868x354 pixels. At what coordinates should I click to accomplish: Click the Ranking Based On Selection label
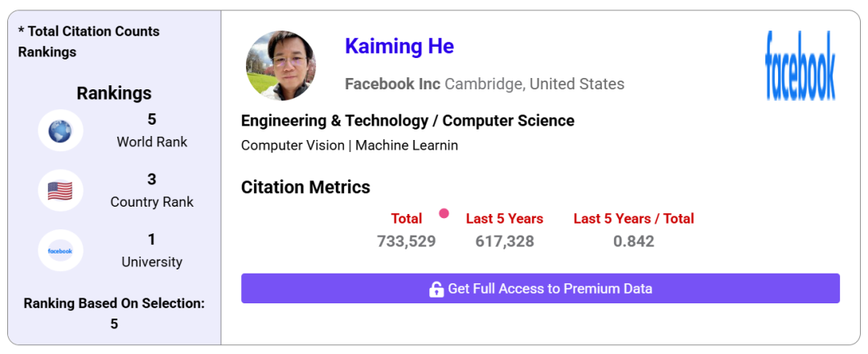[114, 303]
